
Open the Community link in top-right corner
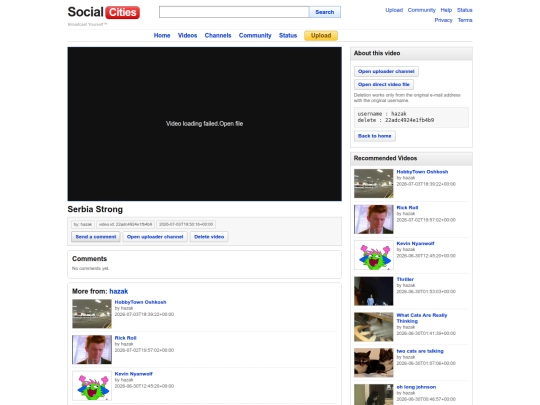422,10
